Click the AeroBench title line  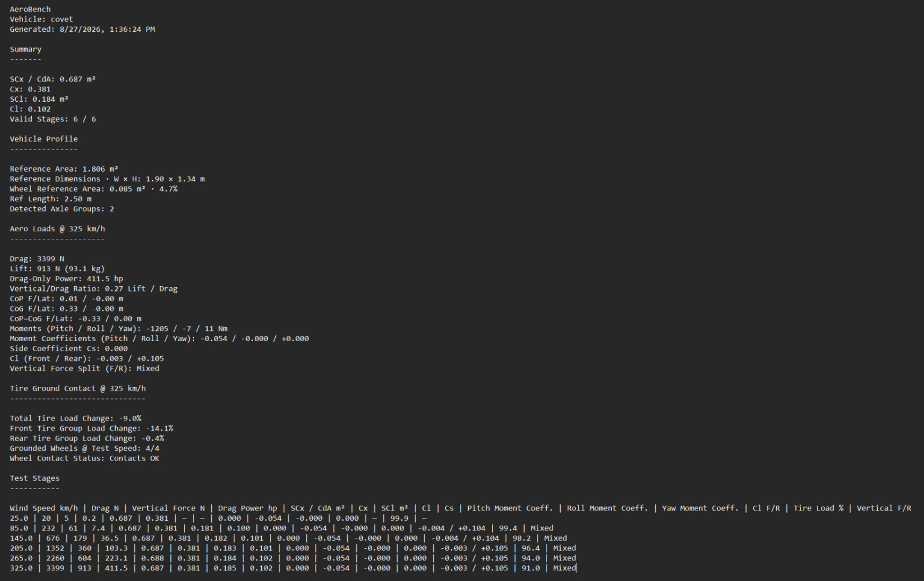tap(30, 9)
